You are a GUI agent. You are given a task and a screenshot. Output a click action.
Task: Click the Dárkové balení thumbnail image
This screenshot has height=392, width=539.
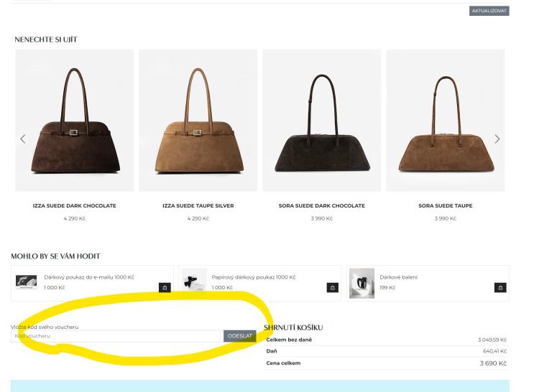[361, 283]
